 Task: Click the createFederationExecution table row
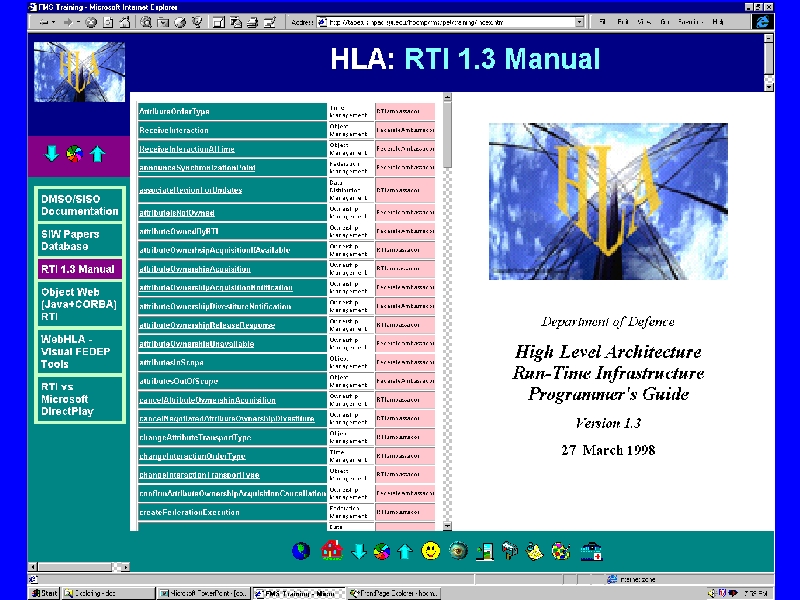(286, 512)
